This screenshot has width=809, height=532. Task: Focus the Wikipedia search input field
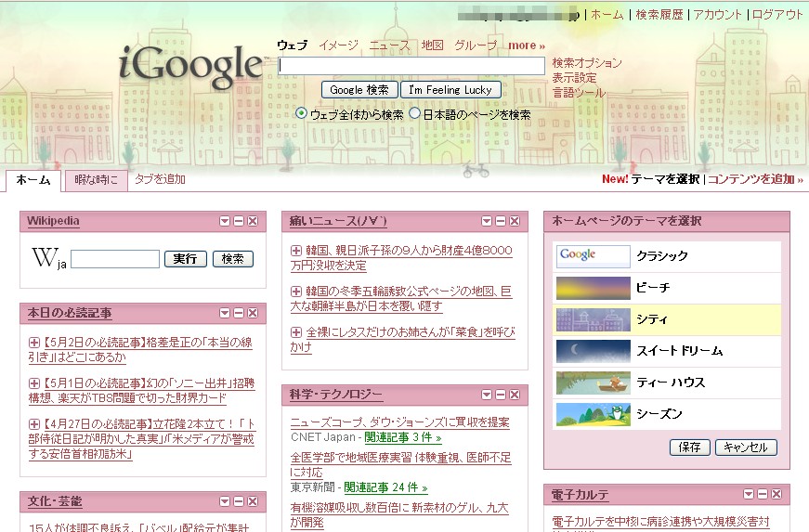pyautogui.click(x=115, y=259)
